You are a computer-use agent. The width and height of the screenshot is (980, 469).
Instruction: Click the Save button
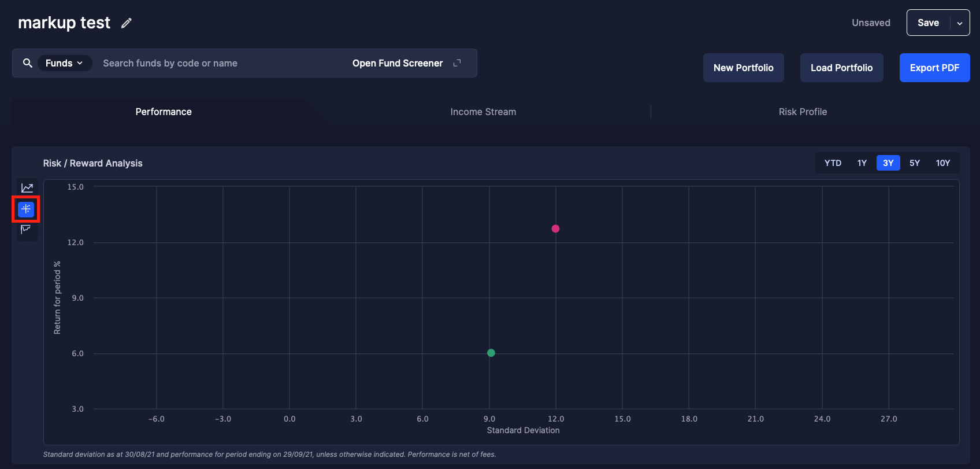pyautogui.click(x=928, y=23)
